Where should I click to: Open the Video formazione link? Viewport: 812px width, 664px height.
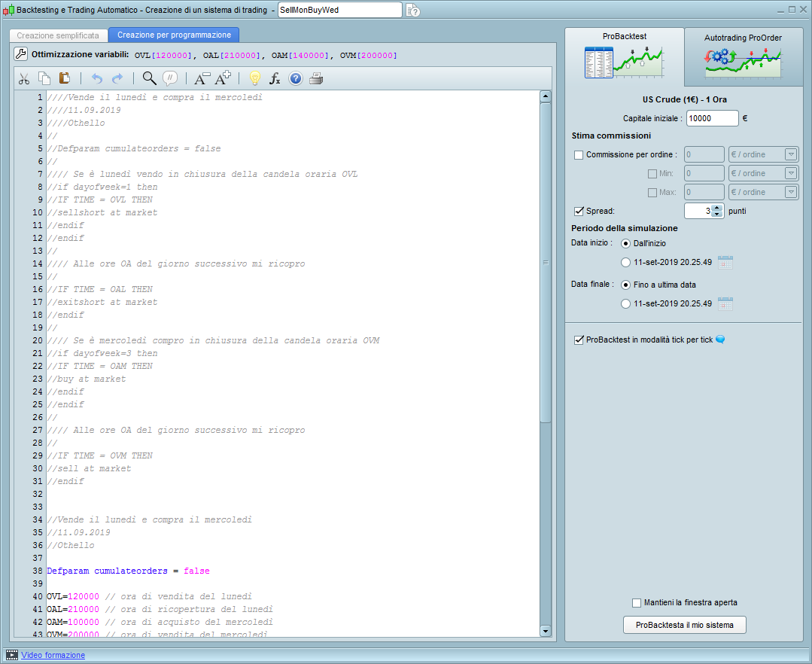[53, 655]
